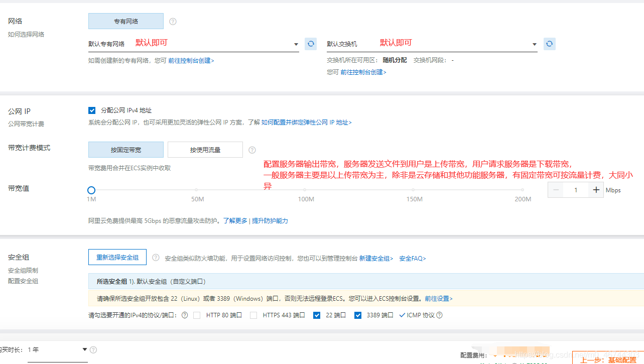Open 前往控制台创建 link under 专有网络
The width and height of the screenshot is (644, 364).
(x=191, y=60)
